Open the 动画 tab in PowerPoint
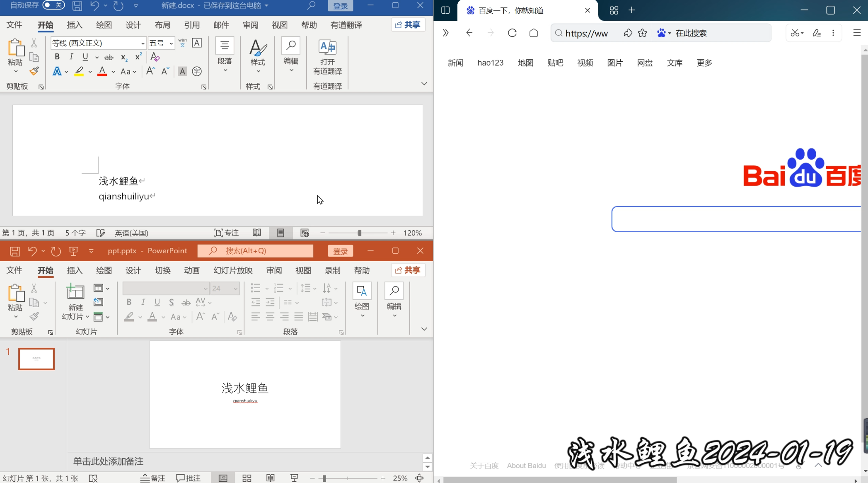Viewport: 868px width, 483px height. tap(192, 271)
